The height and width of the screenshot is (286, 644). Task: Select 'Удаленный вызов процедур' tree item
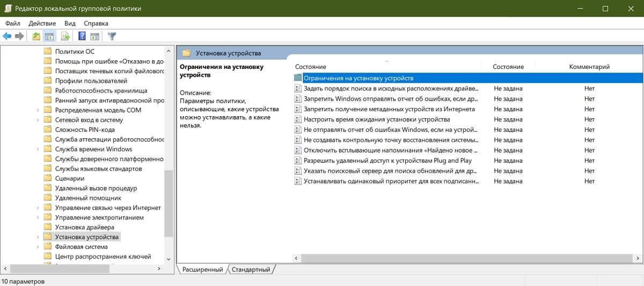tap(96, 188)
